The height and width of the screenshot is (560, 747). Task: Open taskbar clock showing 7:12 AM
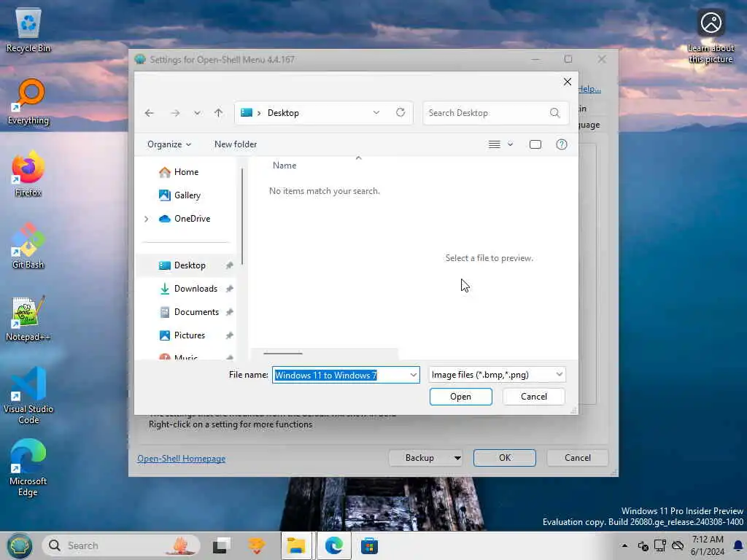pos(708,545)
